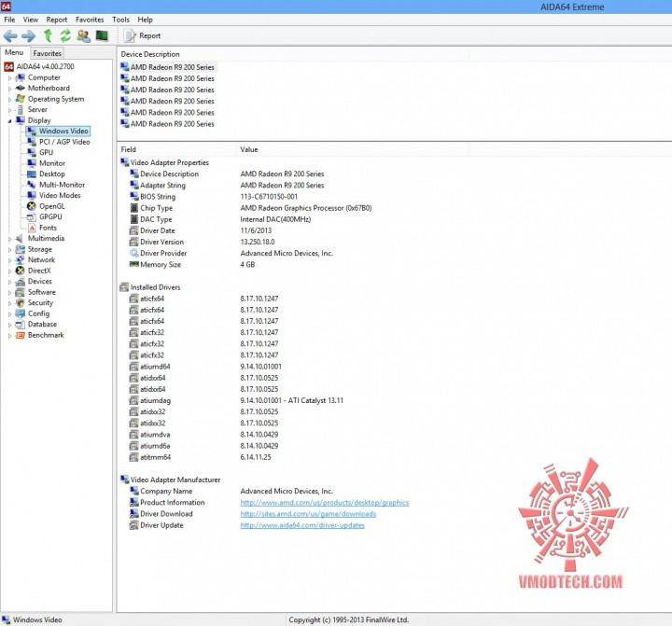
Task: Open the sites.amd.com game downloads link
Action: [x=308, y=514]
